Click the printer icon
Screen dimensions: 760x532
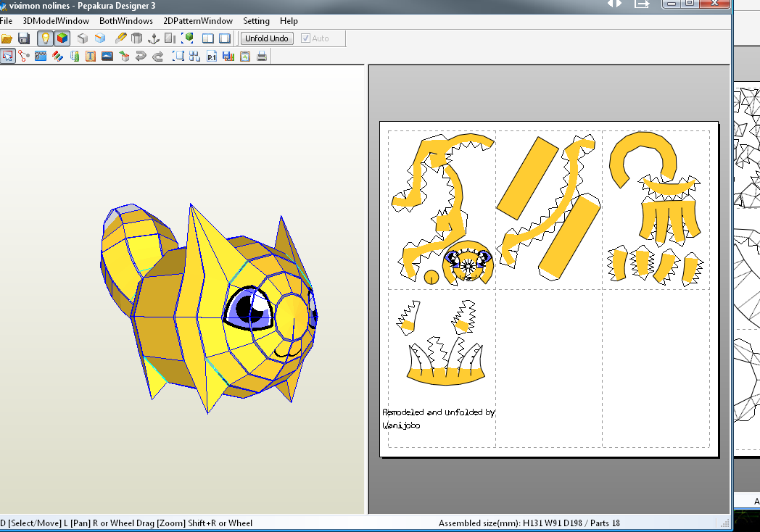(262, 57)
